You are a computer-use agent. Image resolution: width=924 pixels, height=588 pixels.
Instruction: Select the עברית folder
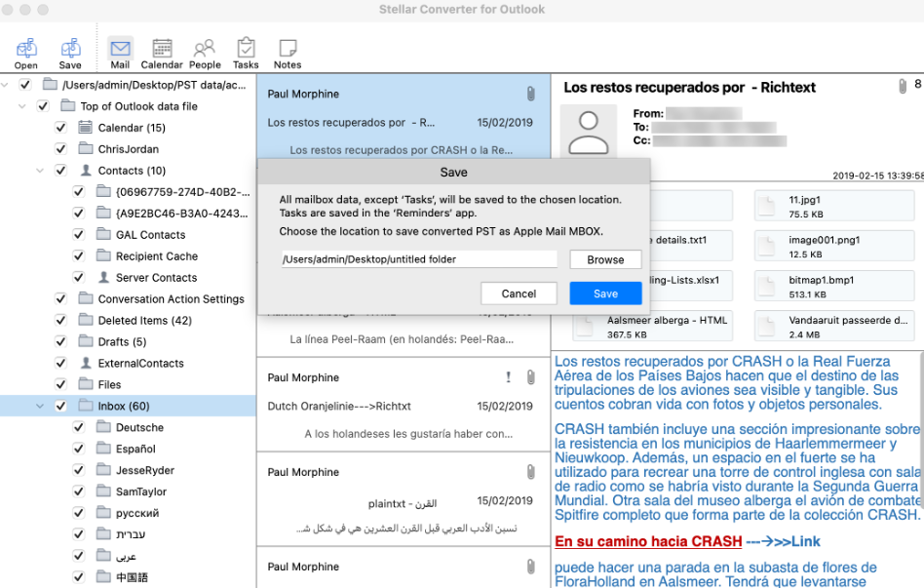click(x=131, y=533)
